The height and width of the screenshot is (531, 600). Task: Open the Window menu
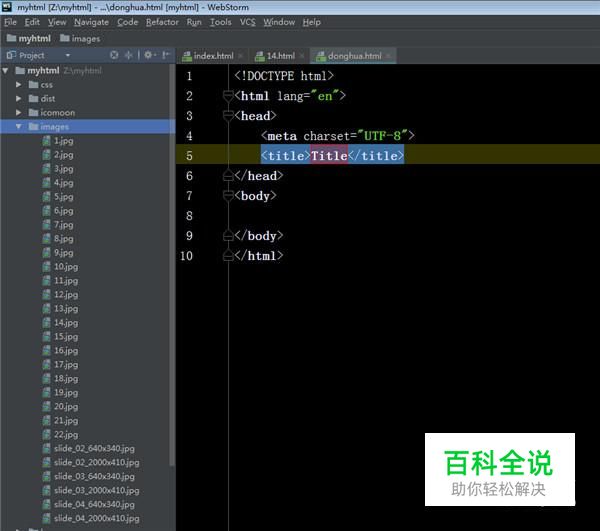tap(279, 22)
